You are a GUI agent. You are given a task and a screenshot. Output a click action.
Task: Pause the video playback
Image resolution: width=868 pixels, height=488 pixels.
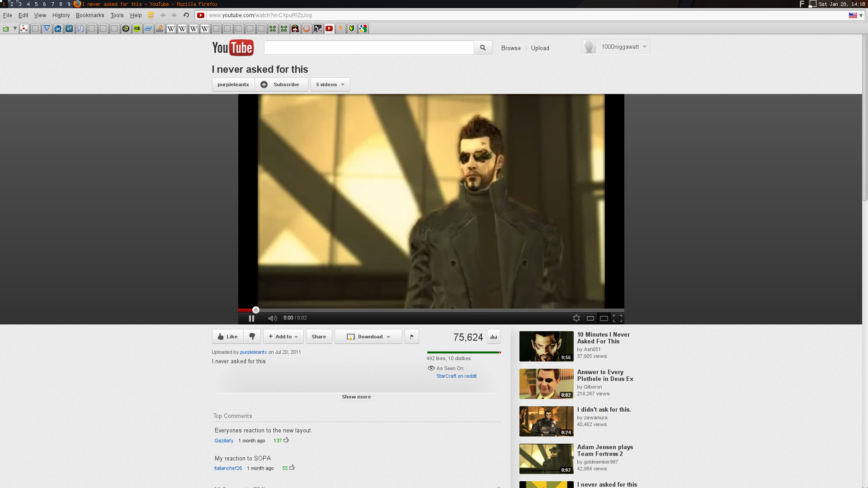pos(252,318)
